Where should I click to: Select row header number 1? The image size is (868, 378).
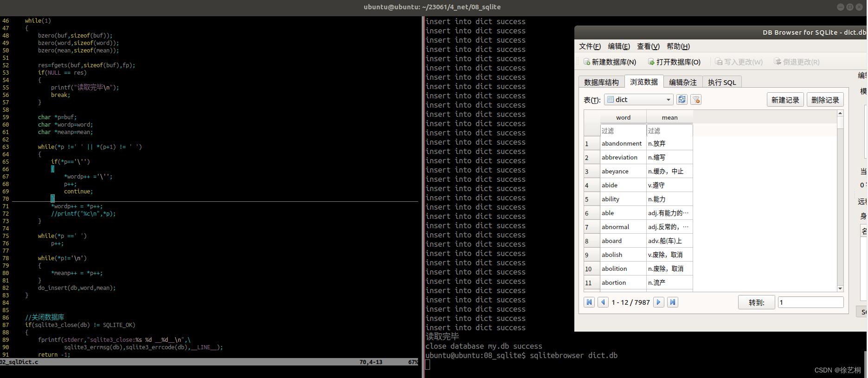pos(592,144)
